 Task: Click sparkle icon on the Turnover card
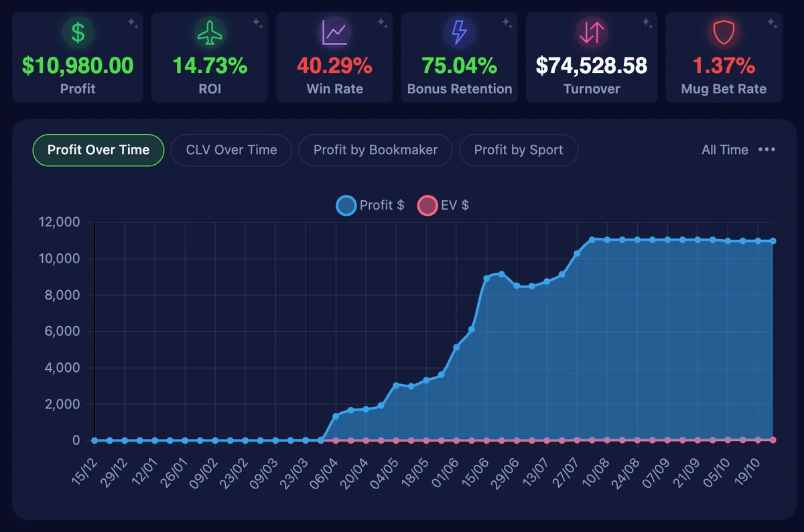(647, 23)
